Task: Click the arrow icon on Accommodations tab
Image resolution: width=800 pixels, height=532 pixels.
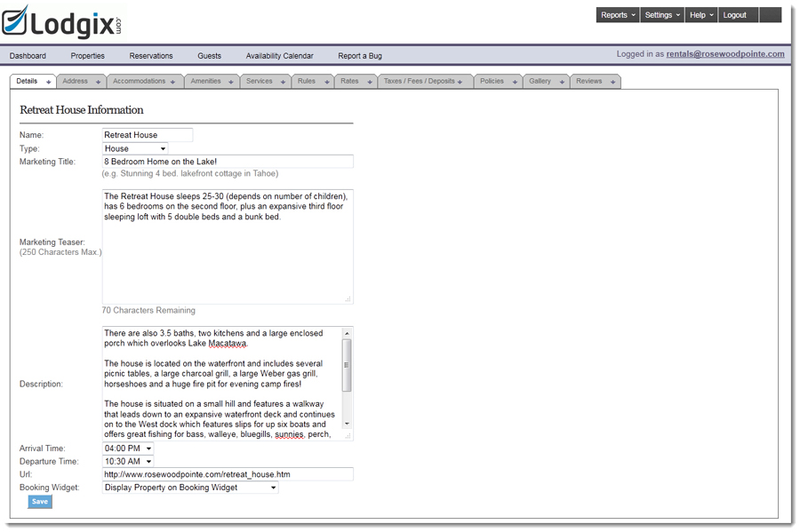Action: (173, 82)
